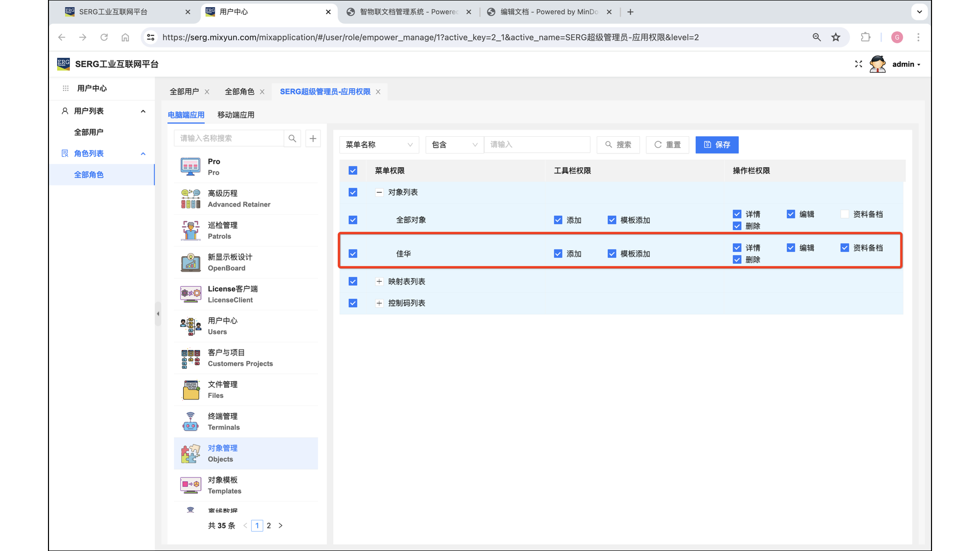Enable 资料备档 checkbox in 全部对象 row

pos(845,214)
